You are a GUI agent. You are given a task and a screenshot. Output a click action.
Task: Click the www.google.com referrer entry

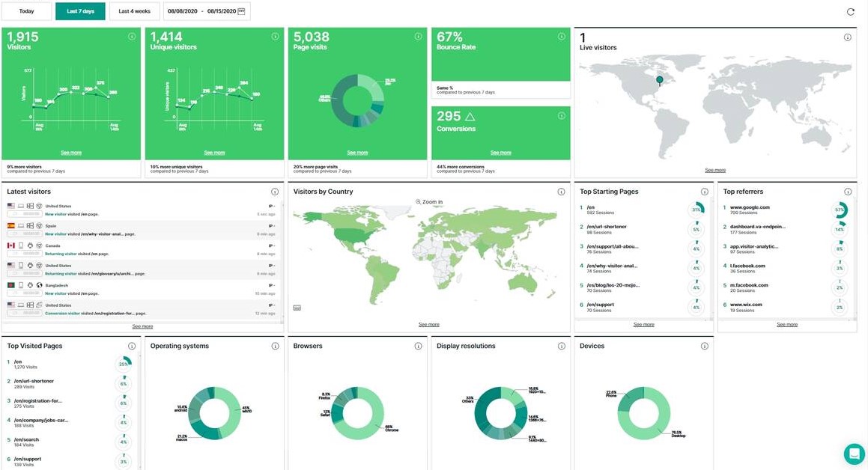pyautogui.click(x=750, y=207)
